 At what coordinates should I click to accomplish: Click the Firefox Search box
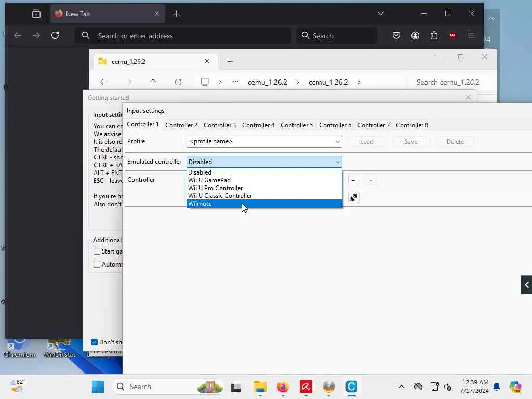(337, 36)
